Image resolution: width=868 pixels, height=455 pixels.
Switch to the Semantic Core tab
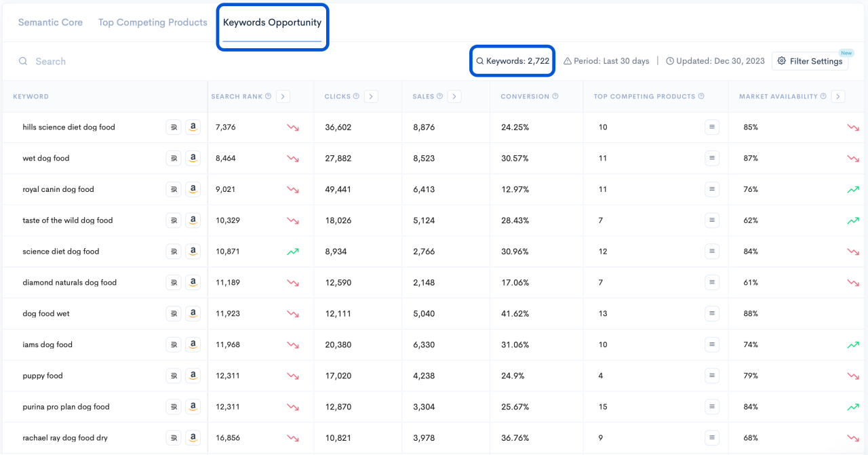[50, 22]
